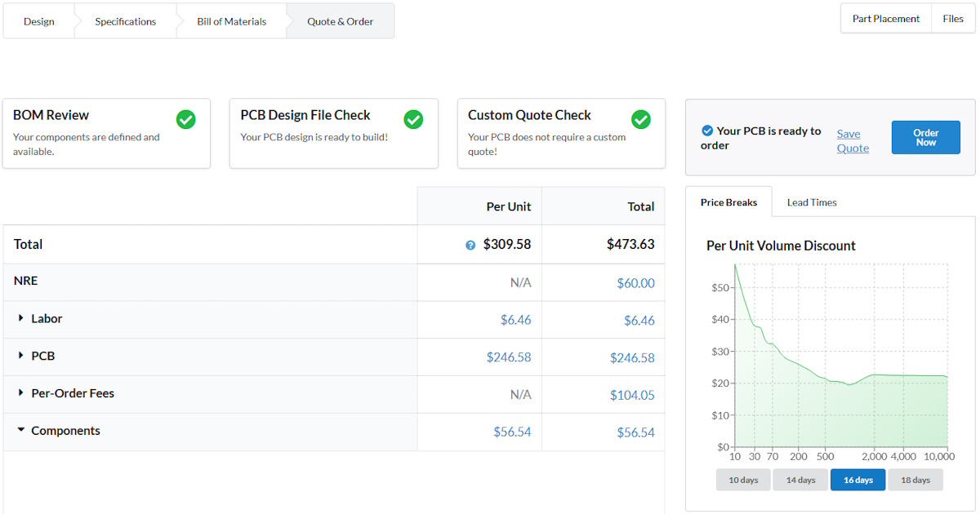Image resolution: width=980 pixels, height=514 pixels.
Task: Select the 14 days lead time option
Action: (x=800, y=480)
